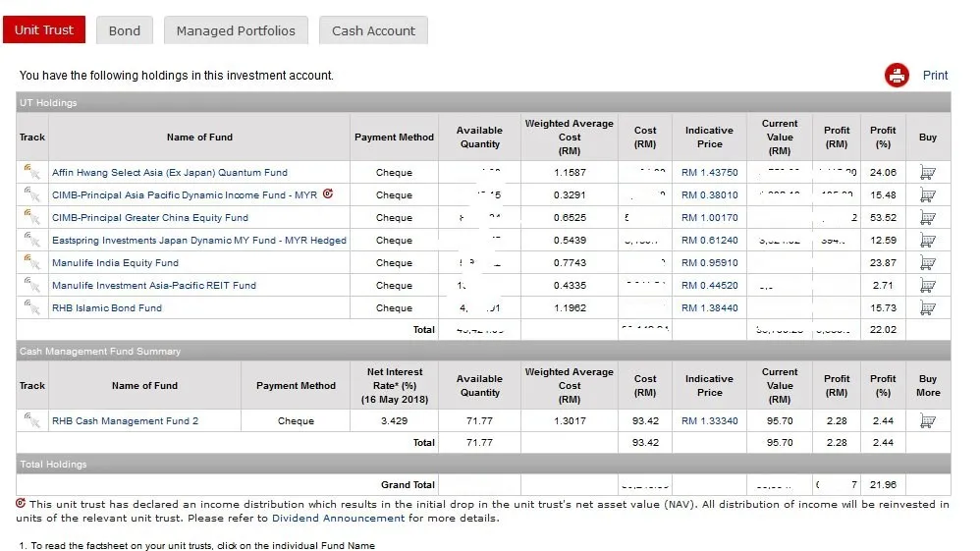Open RHB Islamic Bond Fund link
This screenshot has height=551, width=980.
tap(107, 307)
